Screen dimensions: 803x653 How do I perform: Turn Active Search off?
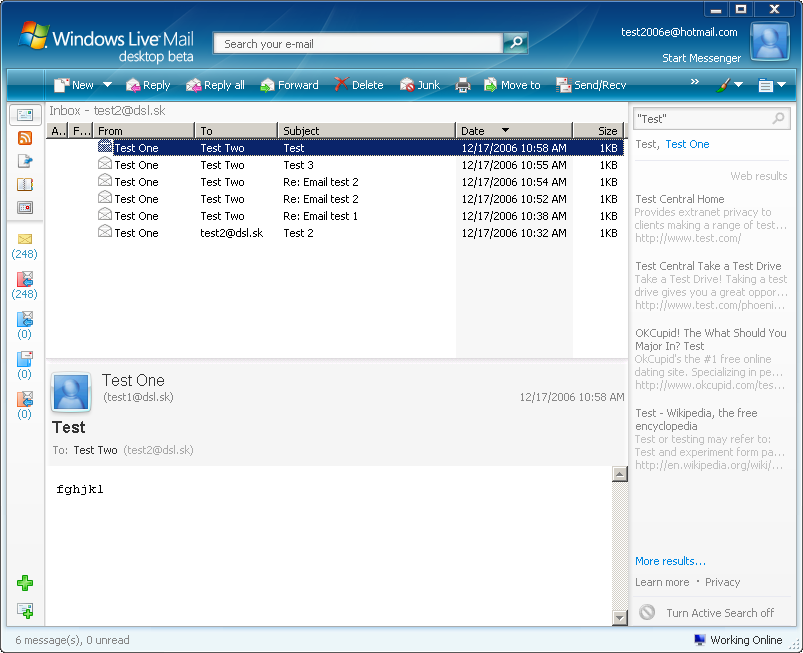707,613
